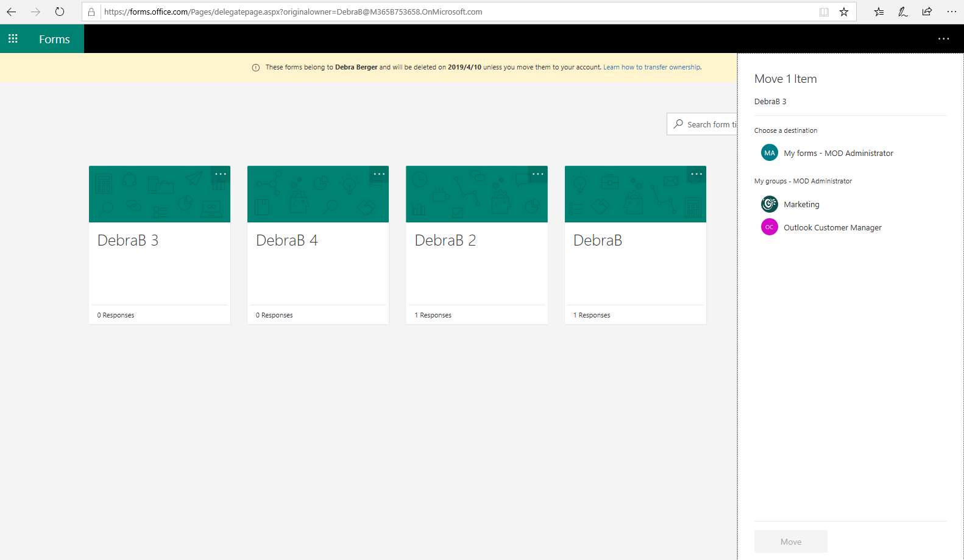Open more options on DebraB card
Image resolution: width=964 pixels, height=560 pixels.
click(696, 174)
